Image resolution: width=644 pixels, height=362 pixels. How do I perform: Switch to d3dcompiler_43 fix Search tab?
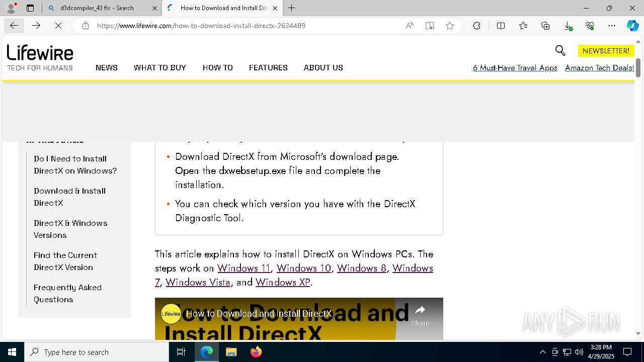coord(102,8)
